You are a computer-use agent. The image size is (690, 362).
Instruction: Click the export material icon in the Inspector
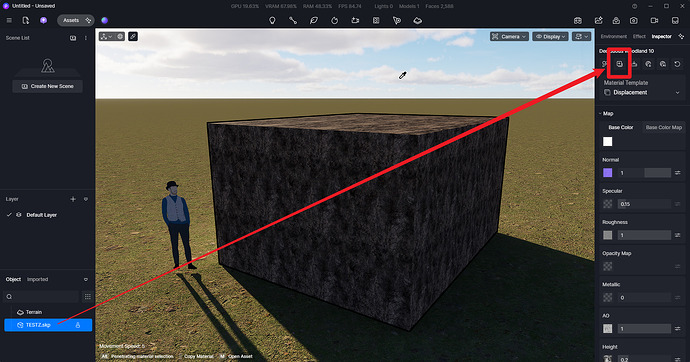(634, 64)
